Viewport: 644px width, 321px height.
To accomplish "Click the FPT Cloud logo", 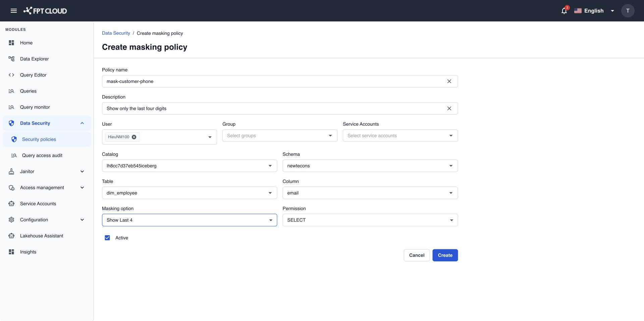I will click(x=45, y=11).
